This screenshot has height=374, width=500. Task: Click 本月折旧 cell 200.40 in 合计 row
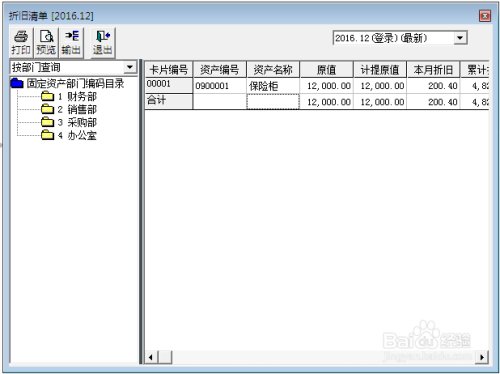pyautogui.click(x=433, y=102)
